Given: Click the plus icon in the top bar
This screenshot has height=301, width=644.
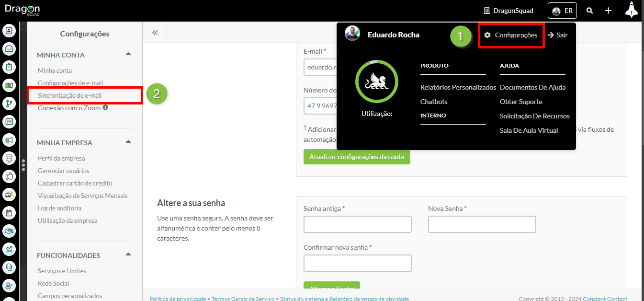Looking at the screenshot, I should click(608, 11).
